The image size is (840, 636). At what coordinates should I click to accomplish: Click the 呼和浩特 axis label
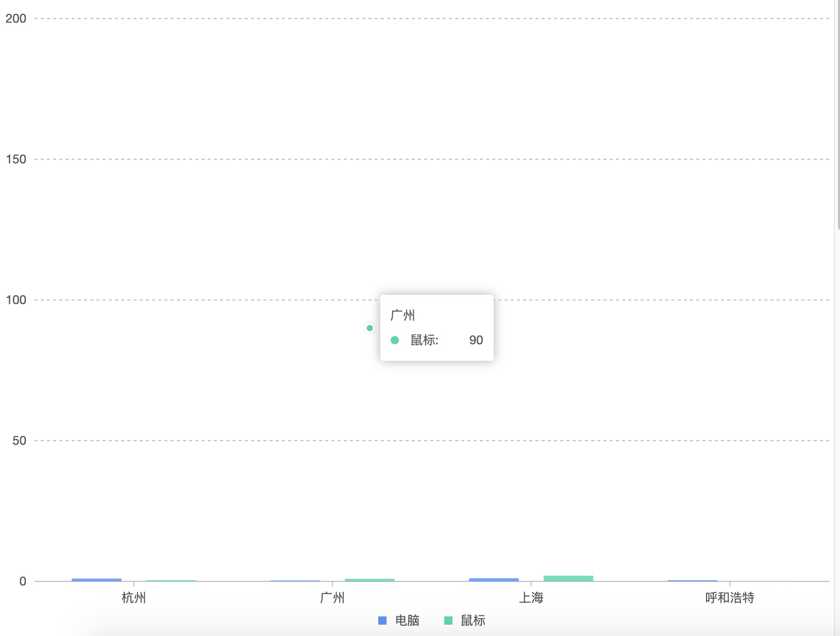coord(730,598)
